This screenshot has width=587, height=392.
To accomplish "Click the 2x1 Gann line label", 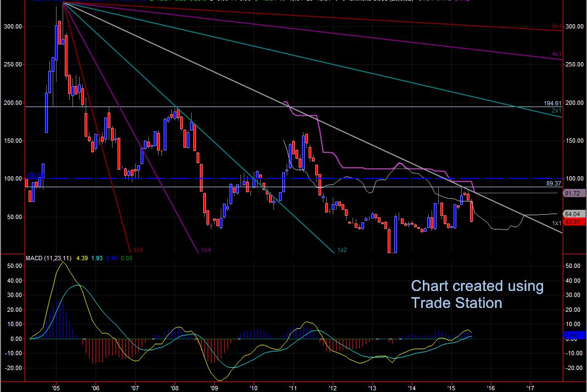I will click(557, 110).
